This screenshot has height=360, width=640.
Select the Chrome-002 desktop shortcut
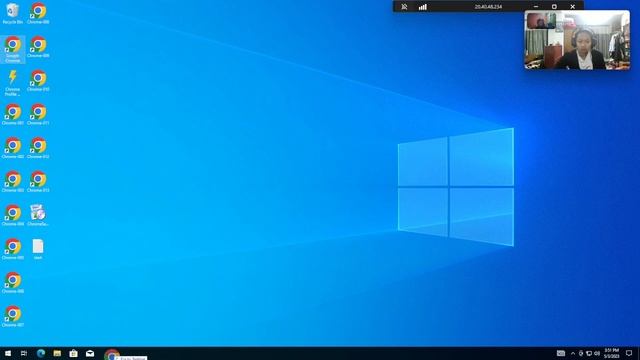(x=13, y=148)
